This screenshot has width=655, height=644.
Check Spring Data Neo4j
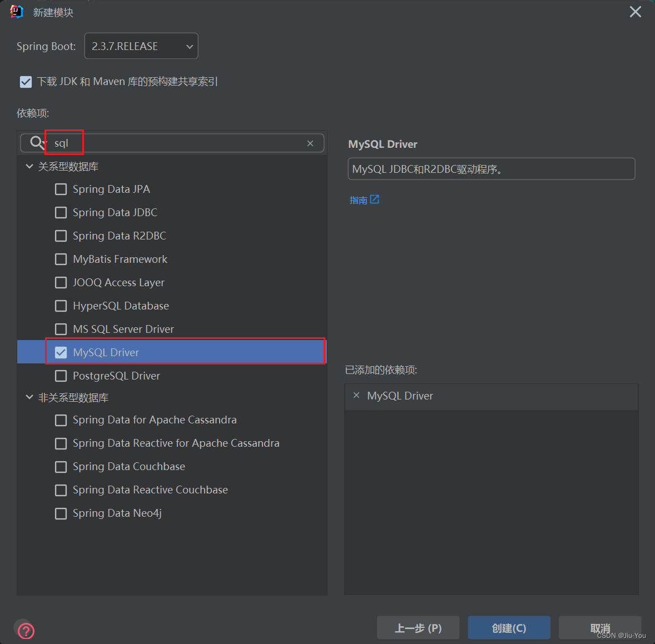pos(61,513)
